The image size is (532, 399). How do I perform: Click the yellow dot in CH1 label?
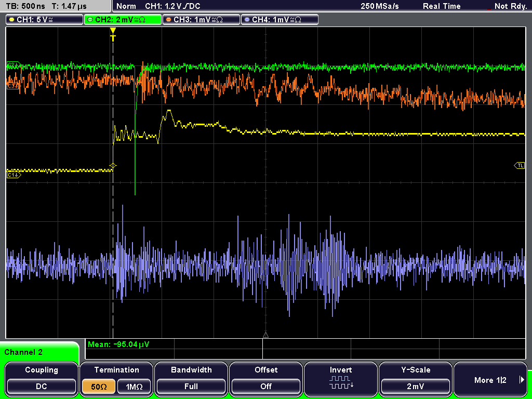coord(11,20)
